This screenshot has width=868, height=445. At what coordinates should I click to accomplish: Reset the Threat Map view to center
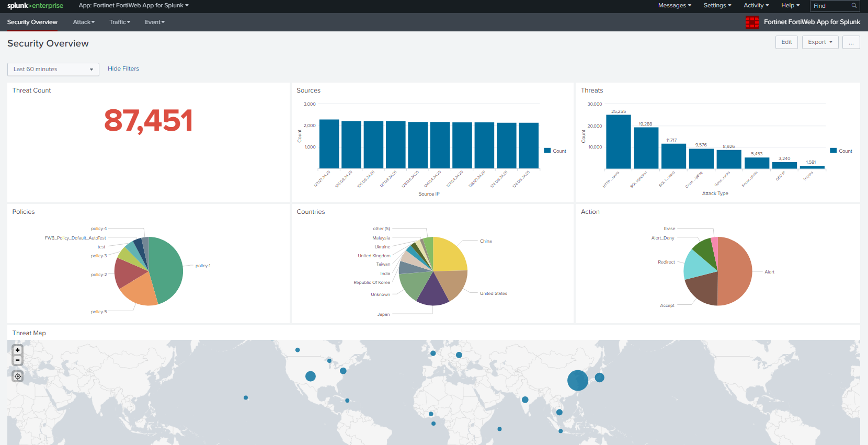tap(17, 376)
